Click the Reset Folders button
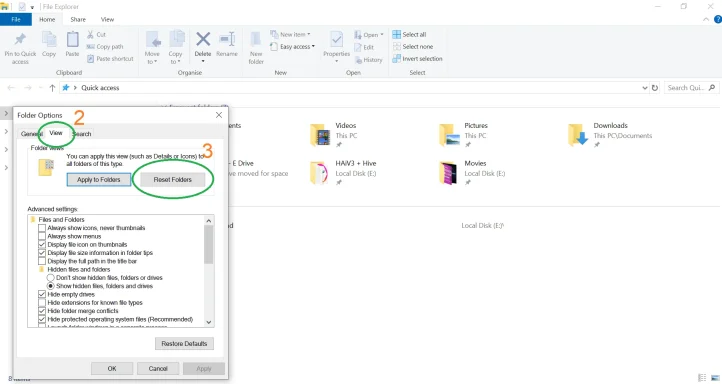The image size is (722, 384). click(x=173, y=180)
